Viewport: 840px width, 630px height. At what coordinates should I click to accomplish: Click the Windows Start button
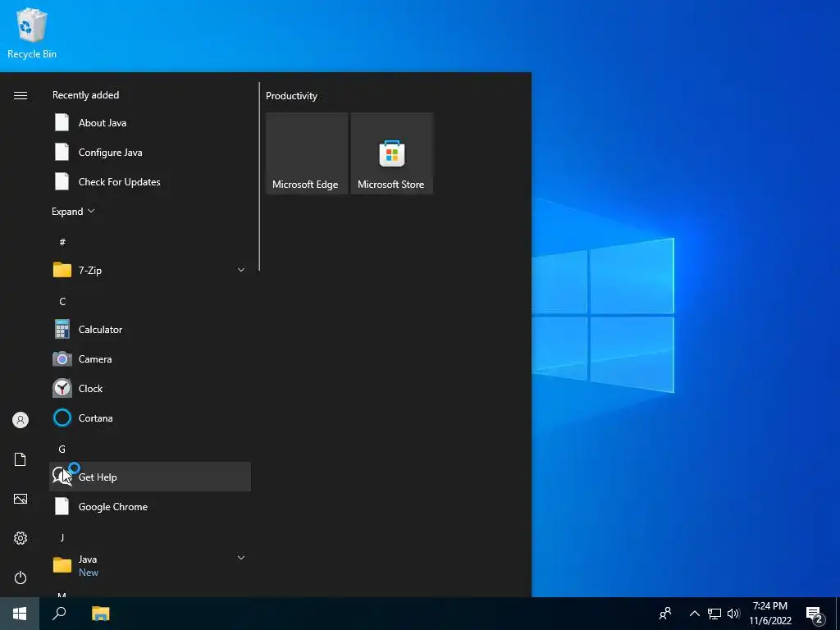(20, 614)
